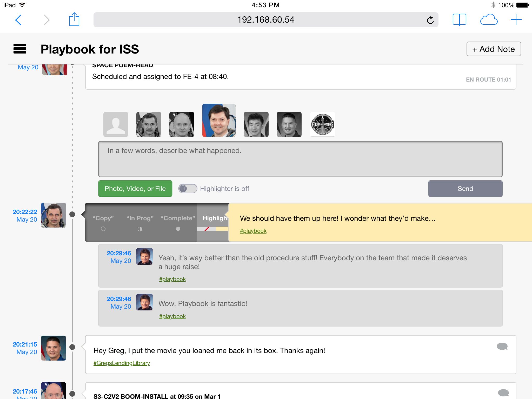Click the 20:21:15 timeline marker dot
532x399 pixels.
pyautogui.click(x=72, y=347)
